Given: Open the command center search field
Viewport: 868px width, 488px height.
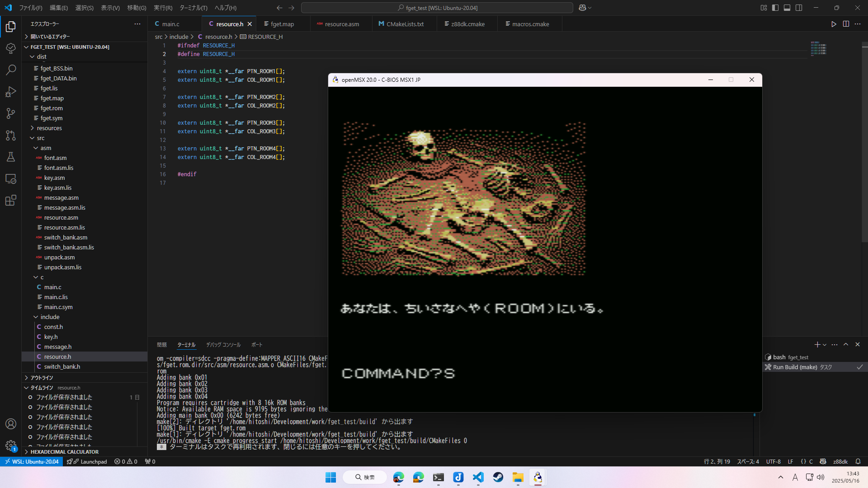Looking at the screenshot, I should pyautogui.click(x=437, y=8).
